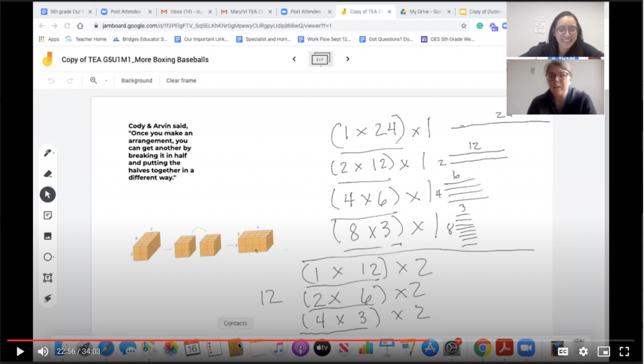The width and height of the screenshot is (644, 364).
Task: Select the Eraser tool
Action: [48, 174]
